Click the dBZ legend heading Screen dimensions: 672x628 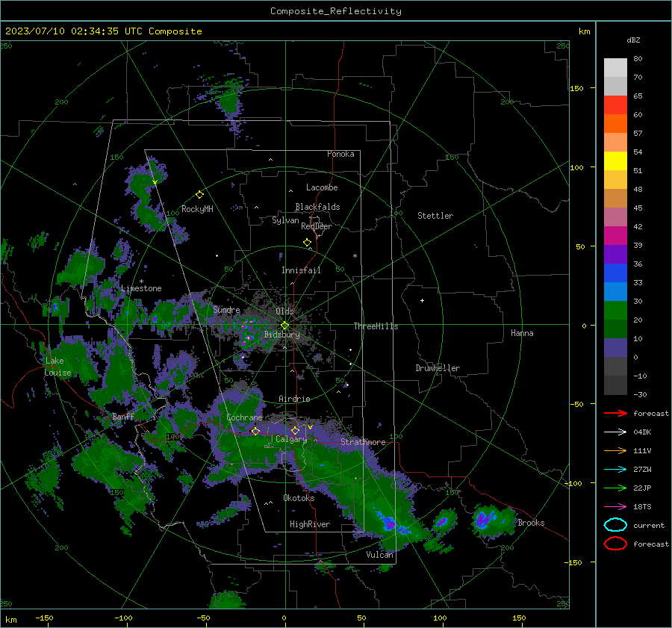(633, 40)
